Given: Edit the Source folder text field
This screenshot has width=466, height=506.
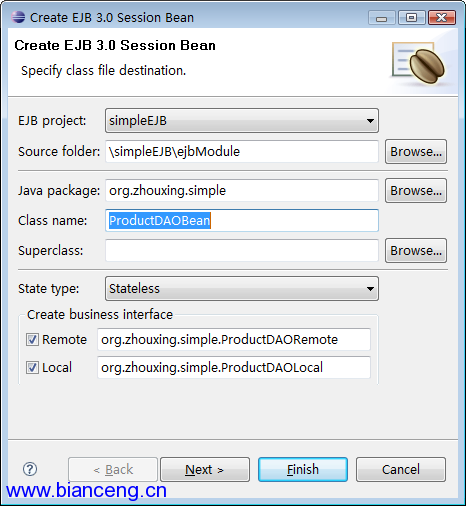Looking at the screenshot, I should click(x=242, y=152).
